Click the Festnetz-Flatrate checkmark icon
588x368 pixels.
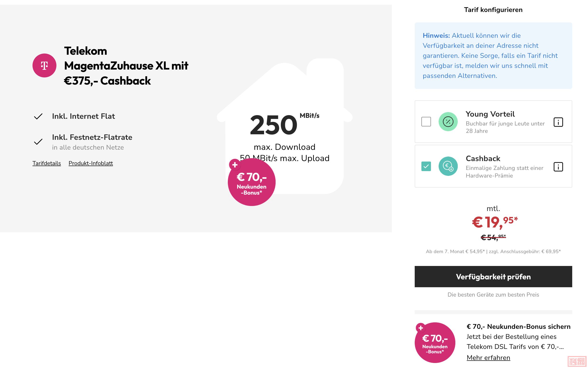pyautogui.click(x=38, y=142)
